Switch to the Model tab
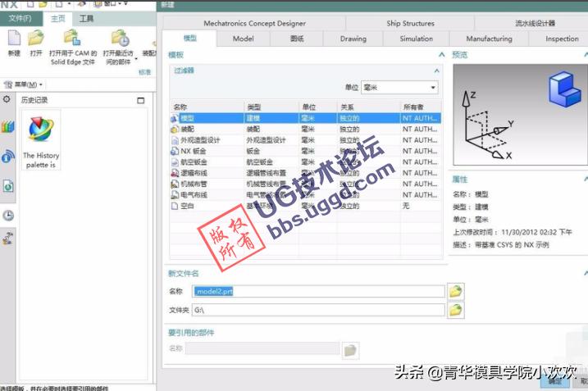Screen dimensions: 588x391 (x=243, y=39)
